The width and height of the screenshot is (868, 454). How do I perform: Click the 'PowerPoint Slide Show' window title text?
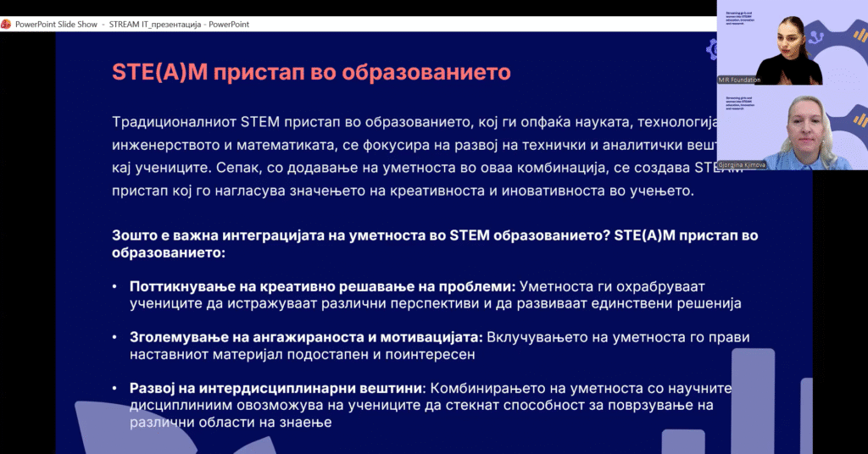coord(58,25)
